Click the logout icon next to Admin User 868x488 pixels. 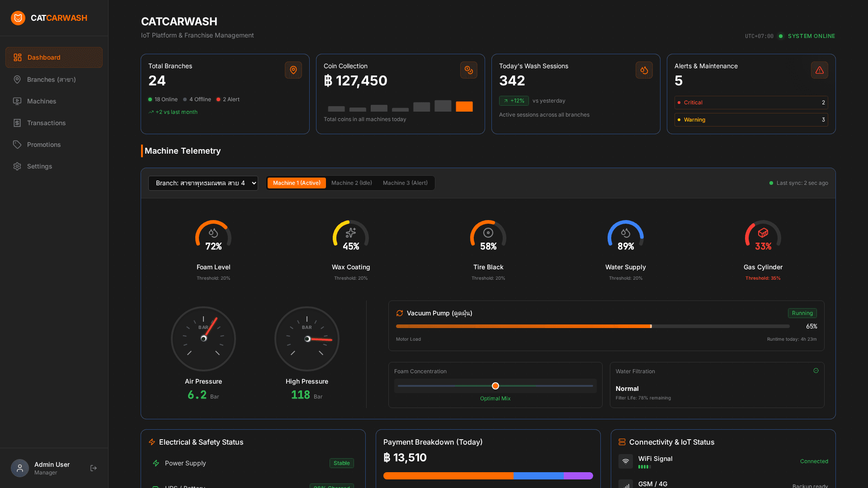click(x=93, y=468)
